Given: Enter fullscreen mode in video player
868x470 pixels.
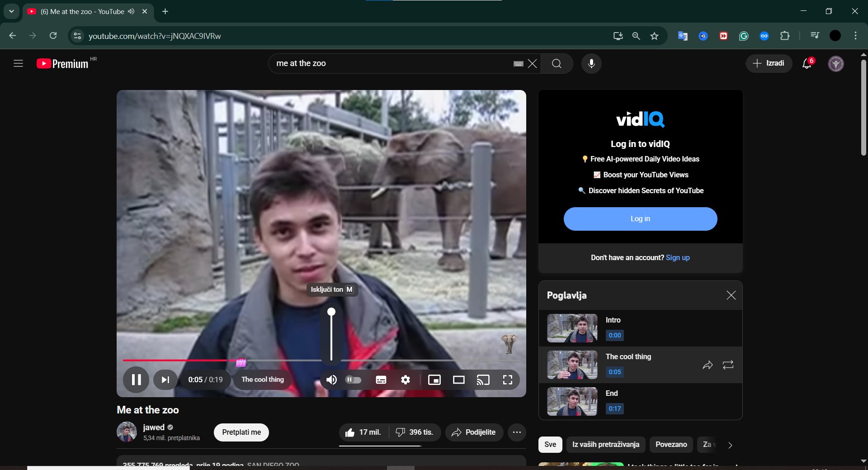Looking at the screenshot, I should (507, 380).
